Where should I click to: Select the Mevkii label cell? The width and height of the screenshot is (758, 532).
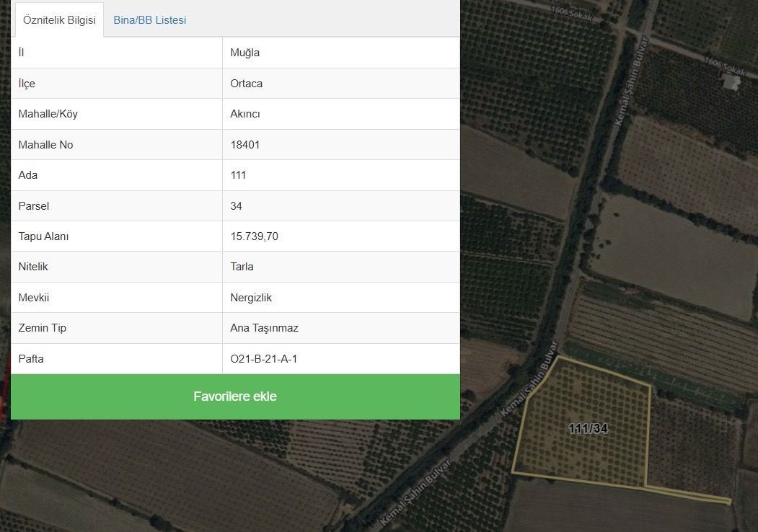tap(117, 298)
